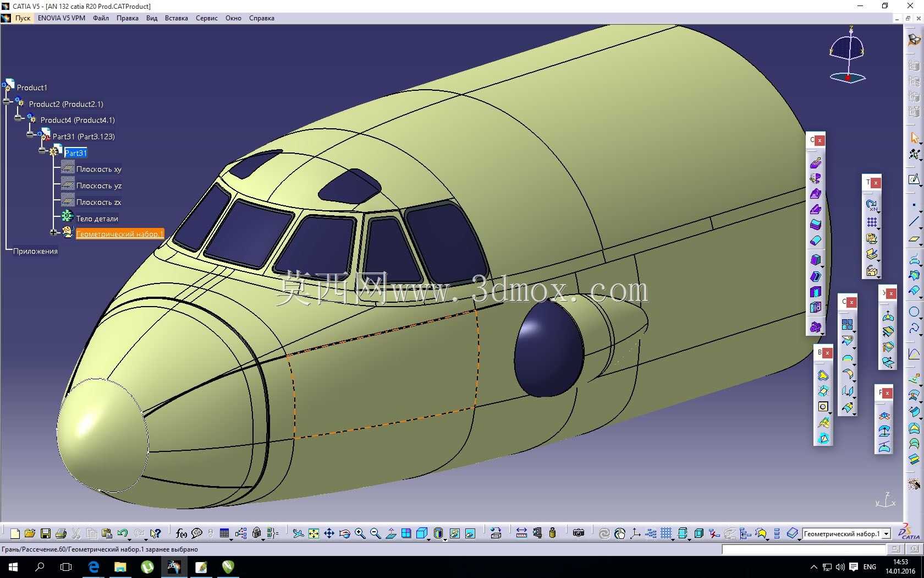Select the Pan tool
924x578 pixels.
[x=329, y=533]
